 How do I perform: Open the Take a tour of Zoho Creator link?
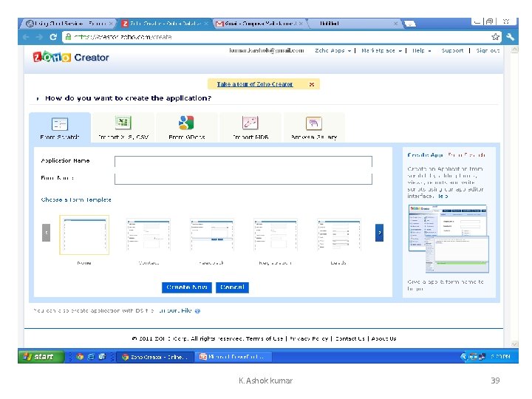255,84
